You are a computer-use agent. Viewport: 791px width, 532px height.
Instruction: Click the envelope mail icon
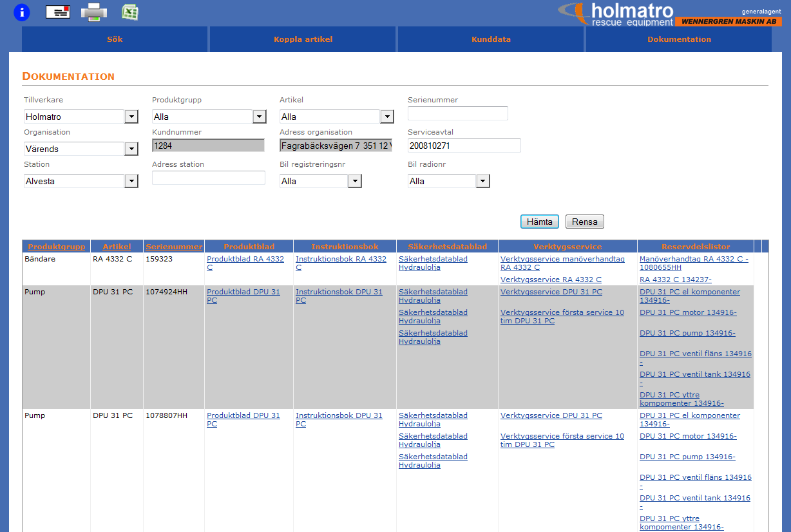[x=58, y=12]
